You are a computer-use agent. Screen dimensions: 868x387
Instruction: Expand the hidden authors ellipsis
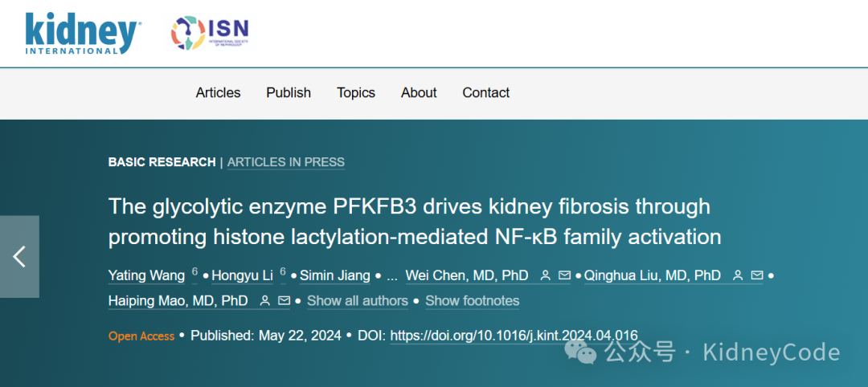(x=392, y=275)
